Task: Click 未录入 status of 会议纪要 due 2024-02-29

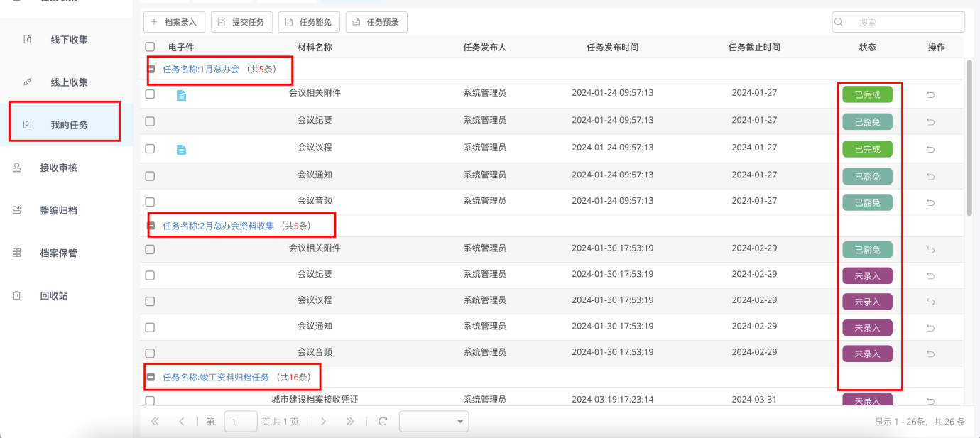Action: tap(867, 276)
